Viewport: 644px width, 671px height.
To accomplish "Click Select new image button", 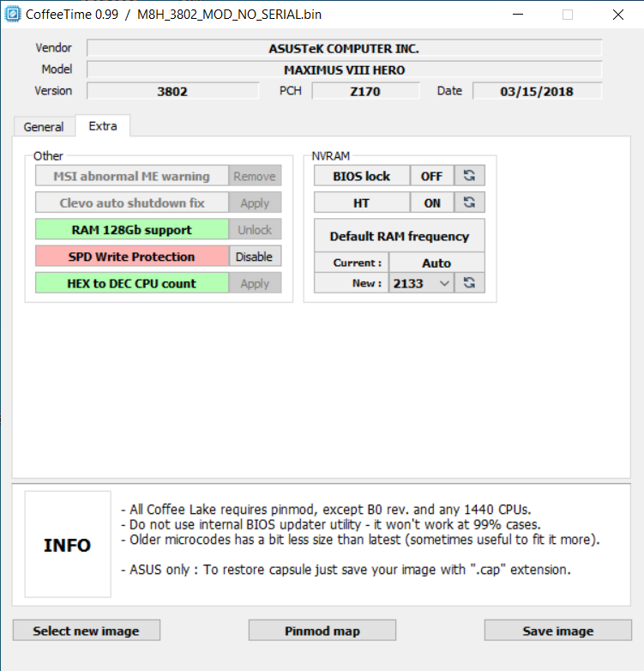I will (87, 631).
